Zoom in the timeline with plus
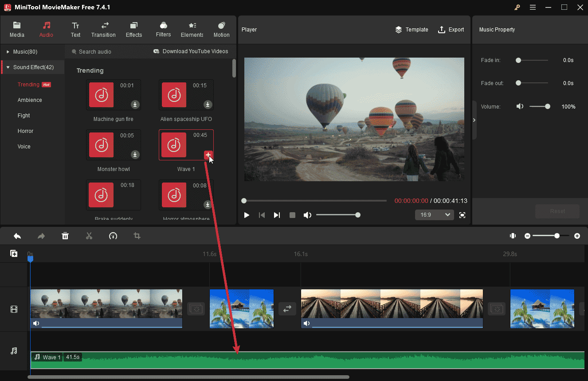This screenshot has width=588, height=381. (x=577, y=236)
